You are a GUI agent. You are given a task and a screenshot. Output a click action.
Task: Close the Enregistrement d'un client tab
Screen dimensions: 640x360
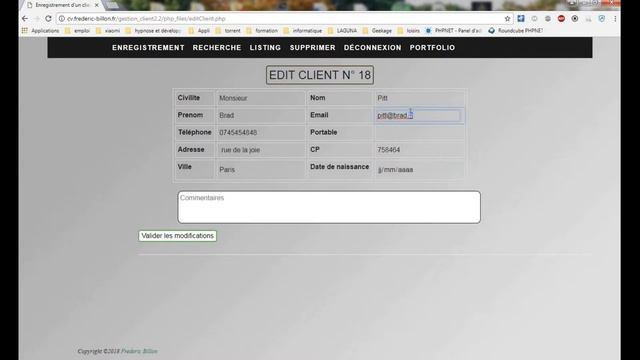point(97,5)
